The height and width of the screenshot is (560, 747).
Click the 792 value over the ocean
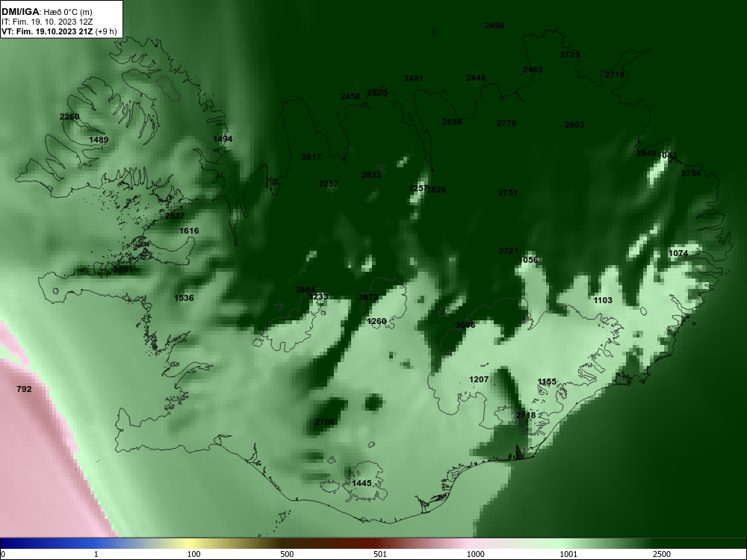(25, 390)
